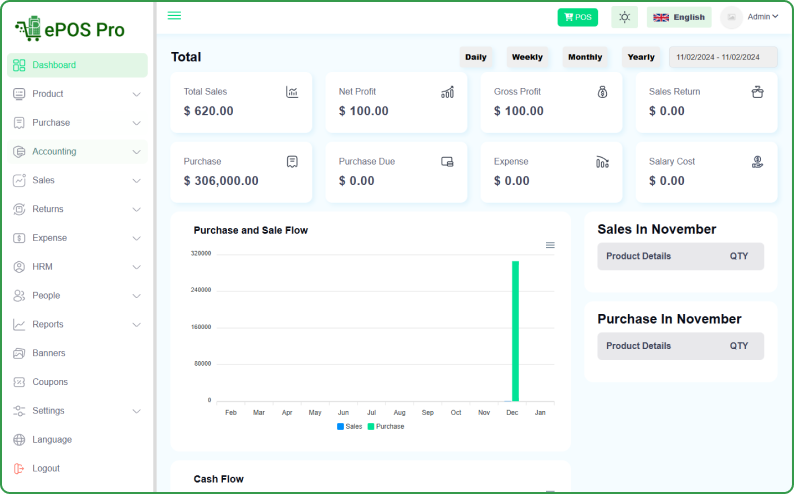Toggle the light/dark theme sun icon
Viewport: 794px width, 494px height.
click(624, 17)
